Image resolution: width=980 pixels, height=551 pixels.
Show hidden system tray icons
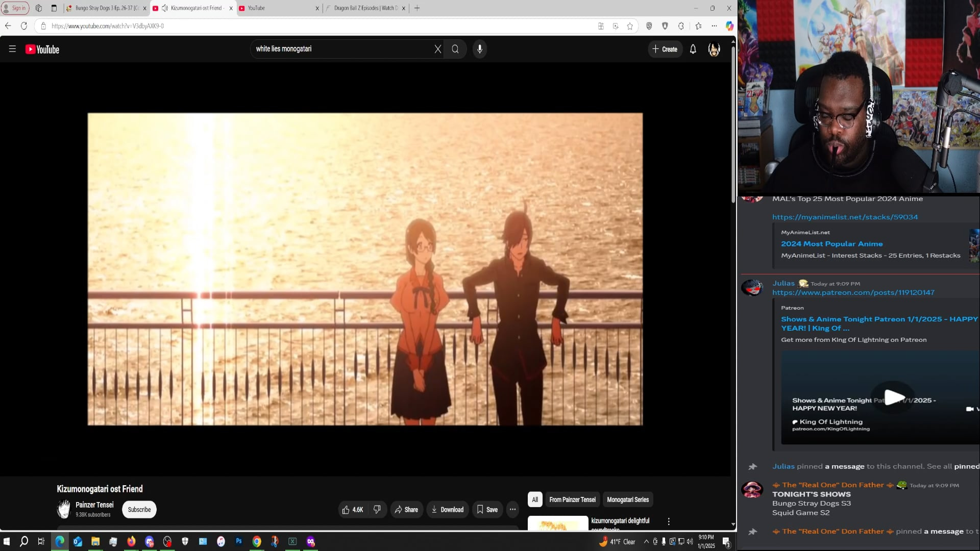click(646, 542)
